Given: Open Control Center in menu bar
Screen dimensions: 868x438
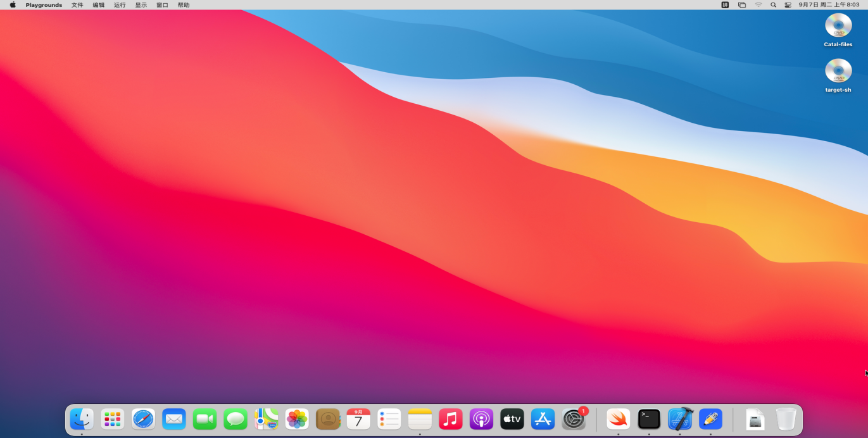Looking at the screenshot, I should click(x=788, y=5).
